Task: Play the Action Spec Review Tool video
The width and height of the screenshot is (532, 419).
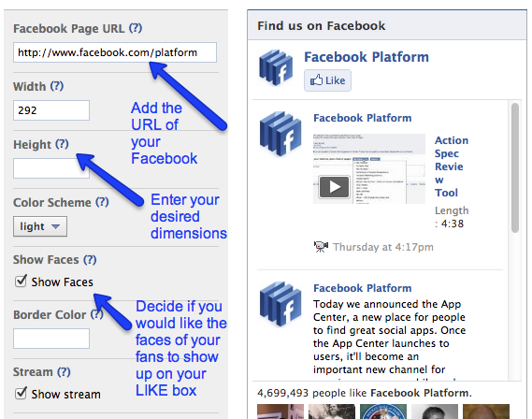Action: pos(334,187)
